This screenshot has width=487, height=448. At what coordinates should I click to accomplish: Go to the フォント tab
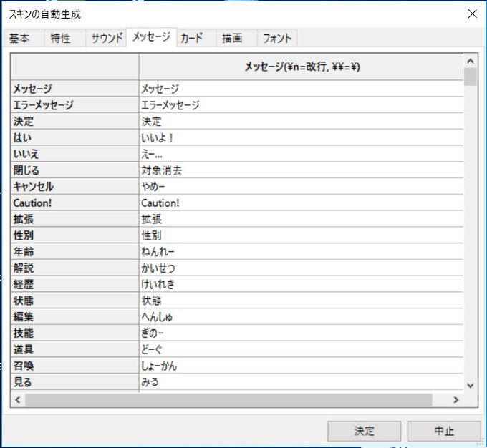[277, 38]
